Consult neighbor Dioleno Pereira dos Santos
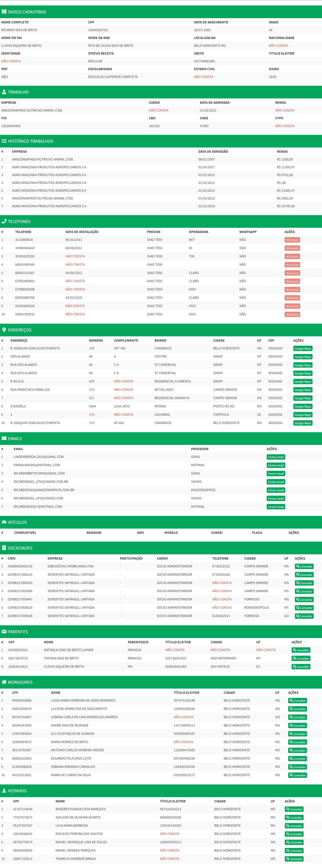This screenshot has height=868, width=322. coord(294,834)
